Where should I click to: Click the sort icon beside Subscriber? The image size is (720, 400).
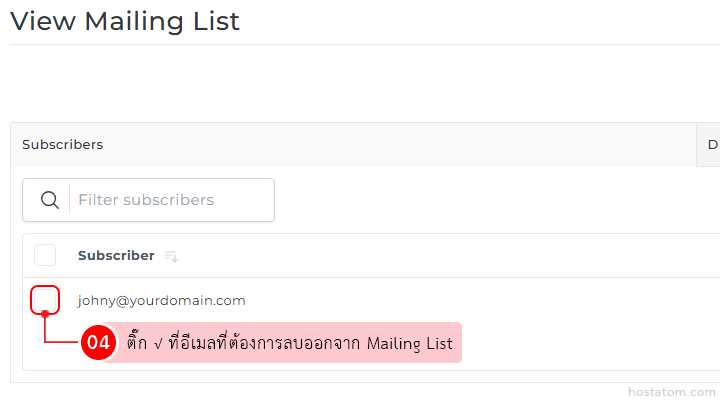pos(171,256)
